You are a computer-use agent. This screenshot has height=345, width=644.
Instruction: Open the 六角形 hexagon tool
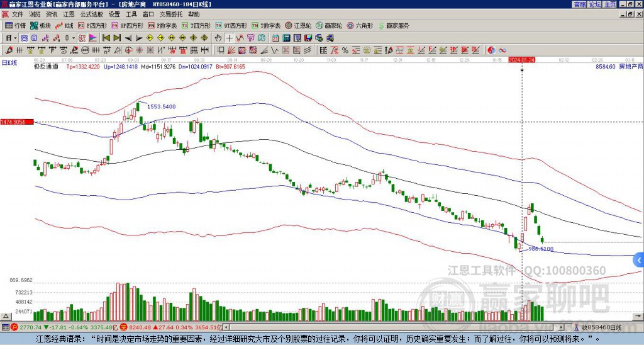click(360, 25)
